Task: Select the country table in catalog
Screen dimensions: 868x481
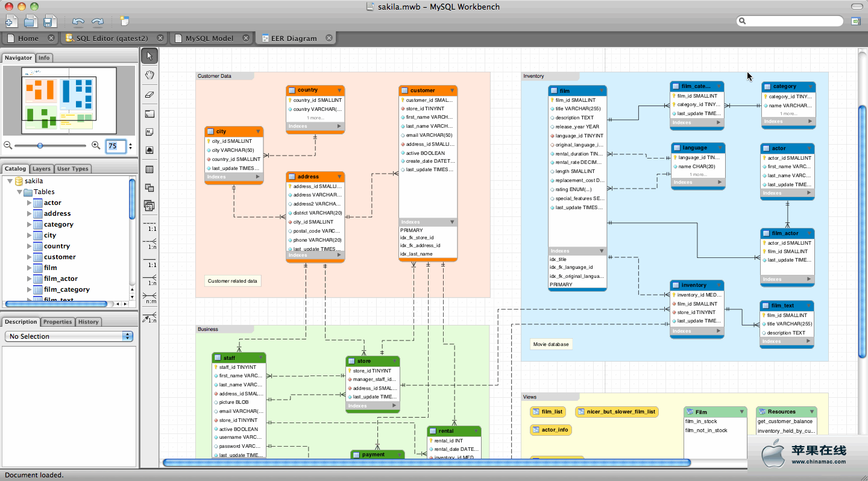Action: coord(57,246)
